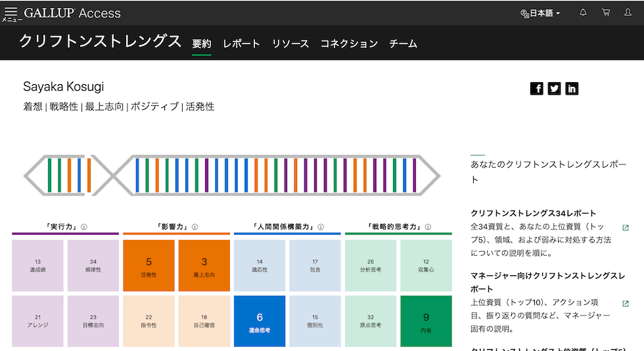Click the 「影響力」 domain heading
644x351 pixels.
click(172, 227)
